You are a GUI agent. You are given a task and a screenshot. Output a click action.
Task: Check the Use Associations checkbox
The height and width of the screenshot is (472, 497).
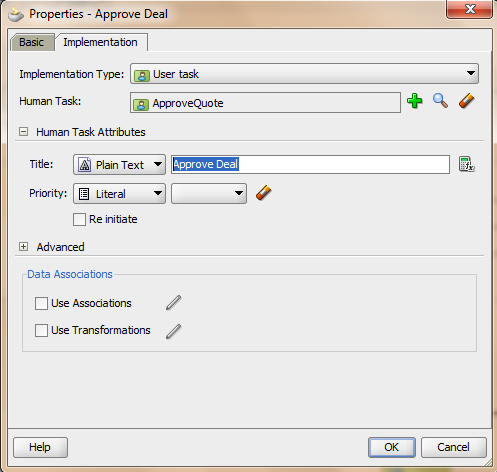41,304
